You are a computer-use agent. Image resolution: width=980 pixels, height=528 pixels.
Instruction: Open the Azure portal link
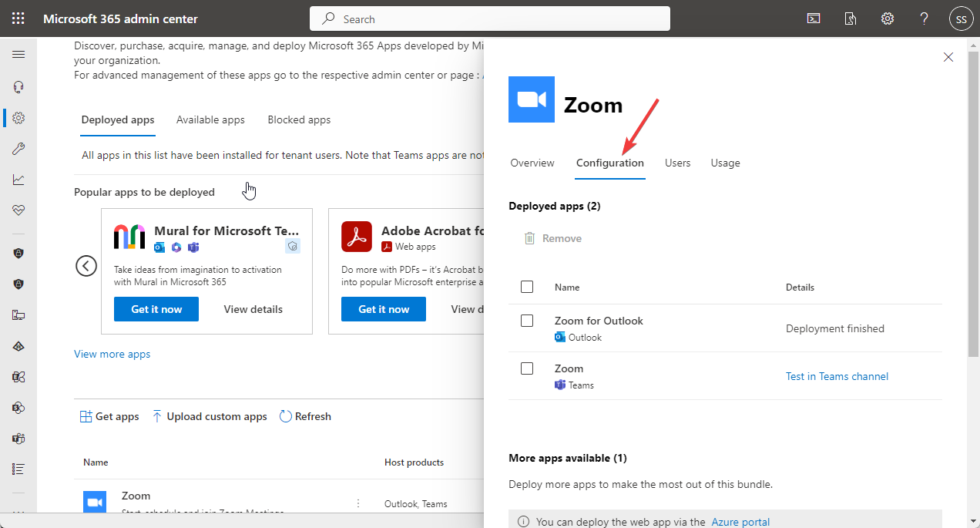[x=740, y=522]
